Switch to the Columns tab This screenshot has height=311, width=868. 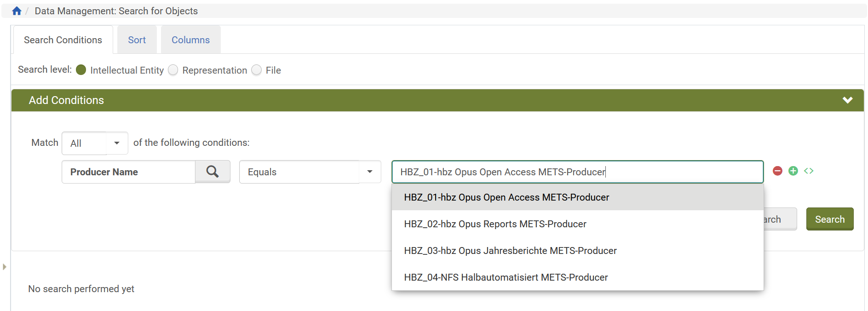(x=190, y=40)
